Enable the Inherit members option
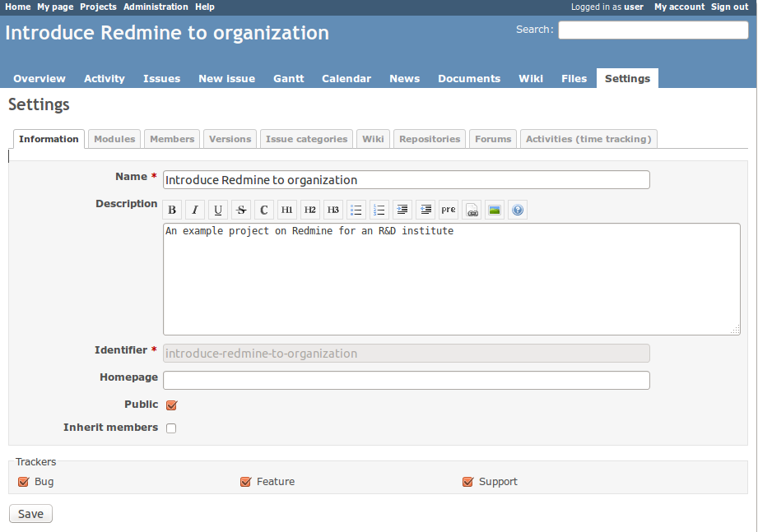Viewport: 758px width, 532px height. [171, 428]
